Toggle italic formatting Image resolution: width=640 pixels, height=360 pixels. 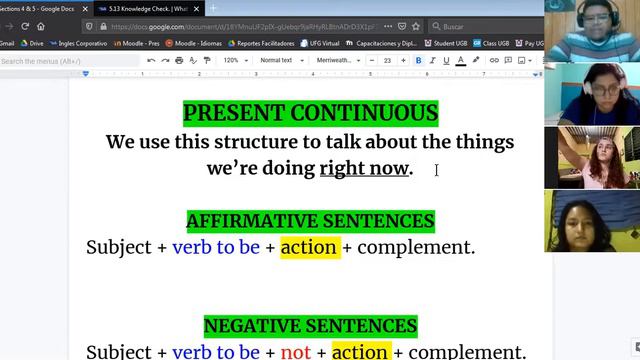pos(432,60)
